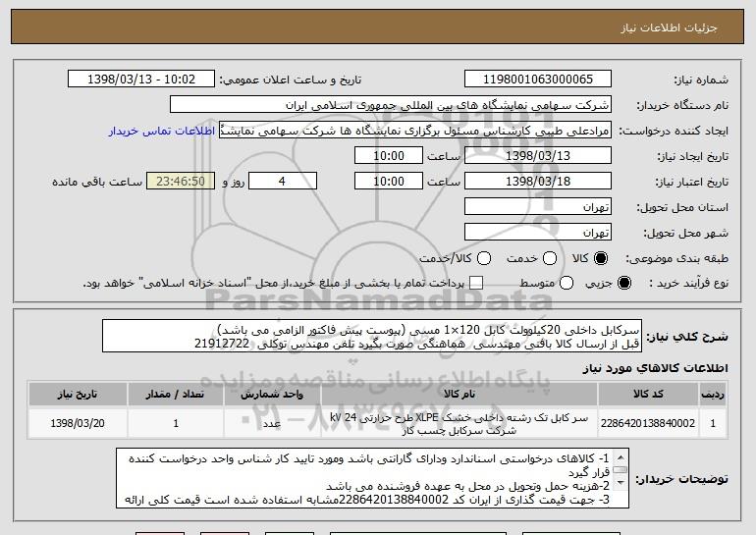Select the جزیی purchase process option
The image size is (756, 535).
tap(623, 283)
